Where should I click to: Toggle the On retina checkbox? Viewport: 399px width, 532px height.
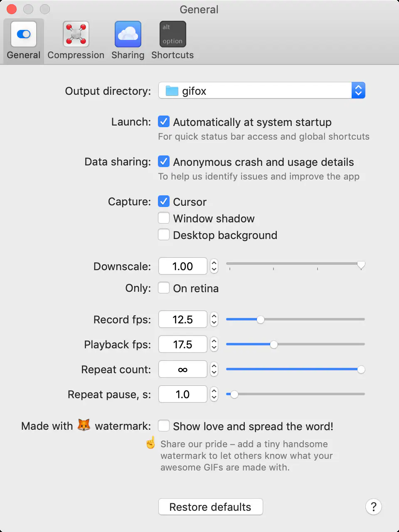[164, 288]
